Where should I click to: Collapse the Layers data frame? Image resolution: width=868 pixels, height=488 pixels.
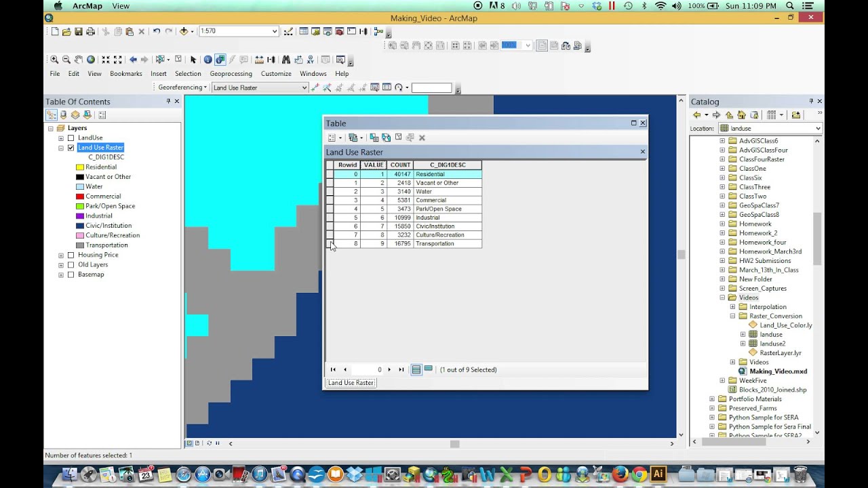click(x=51, y=128)
